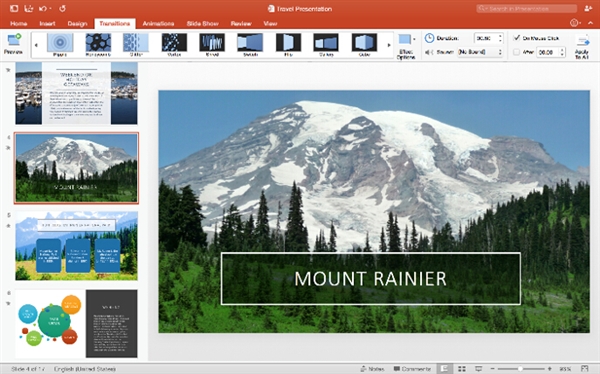Select the Gallery transition effect
The height and width of the screenshot is (374, 600).
[x=326, y=45]
